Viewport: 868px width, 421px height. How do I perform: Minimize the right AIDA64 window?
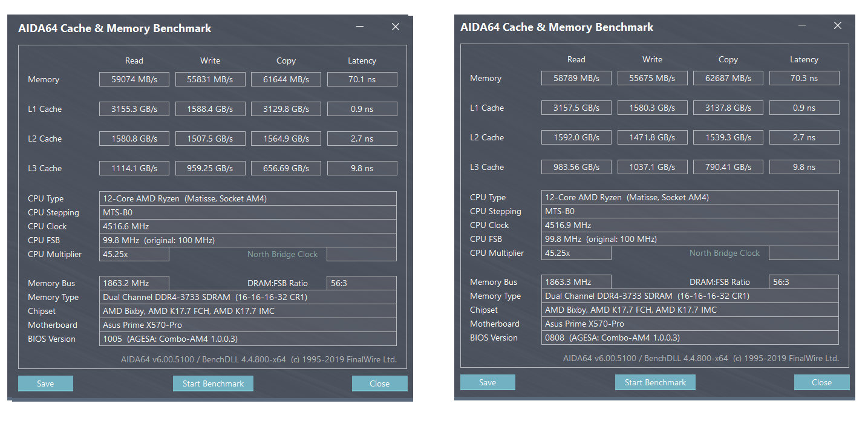point(802,26)
